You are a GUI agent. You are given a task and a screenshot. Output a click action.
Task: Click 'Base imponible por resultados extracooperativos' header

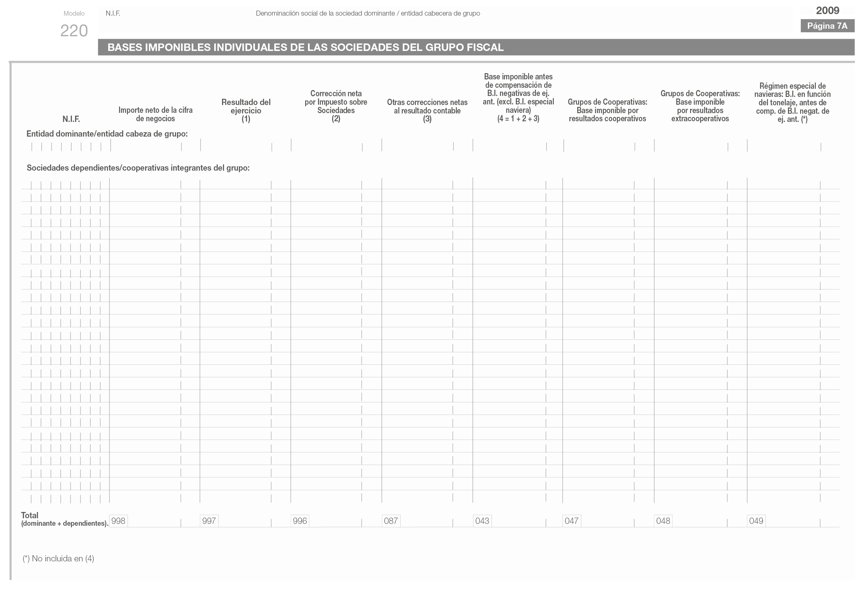coord(700,106)
